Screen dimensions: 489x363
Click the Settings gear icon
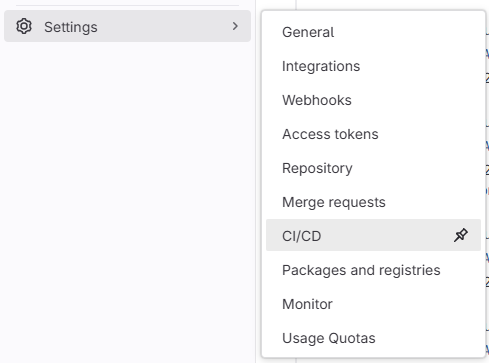click(24, 26)
